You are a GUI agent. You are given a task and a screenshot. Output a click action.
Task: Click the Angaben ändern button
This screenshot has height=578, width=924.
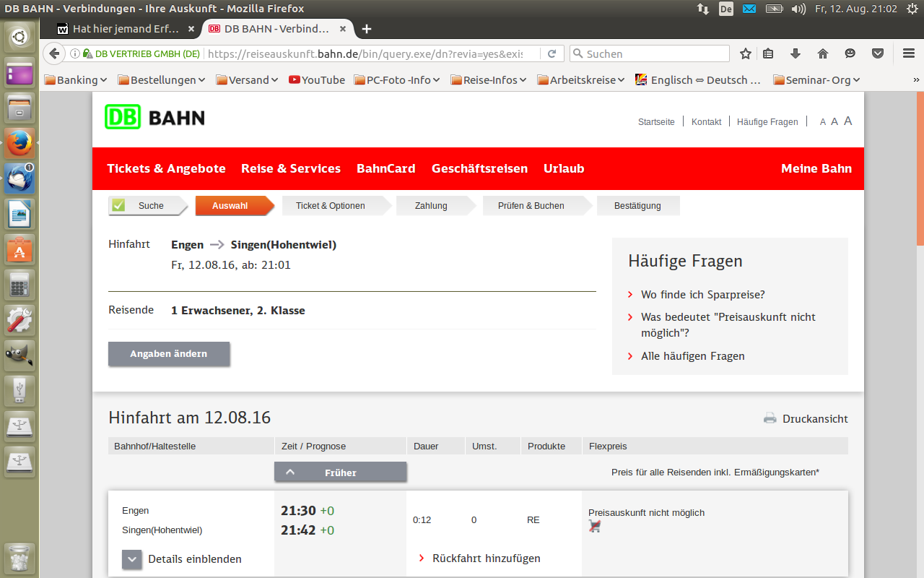[169, 354]
